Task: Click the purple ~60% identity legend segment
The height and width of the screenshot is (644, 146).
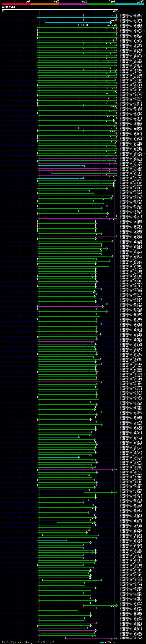Action: point(73,4)
